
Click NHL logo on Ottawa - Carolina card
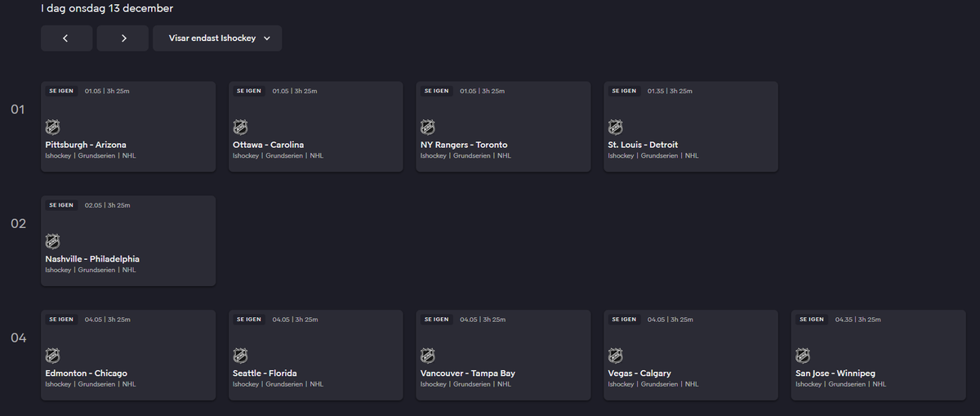(240, 127)
